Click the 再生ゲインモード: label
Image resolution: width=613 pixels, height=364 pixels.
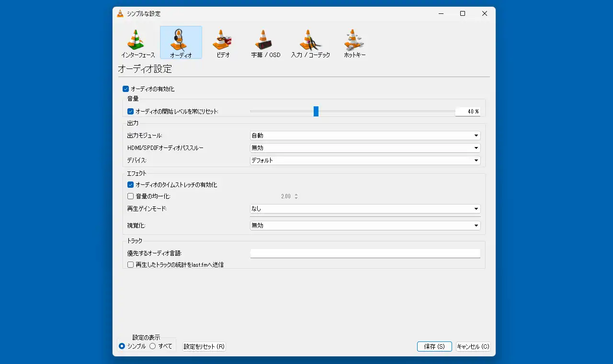(147, 209)
